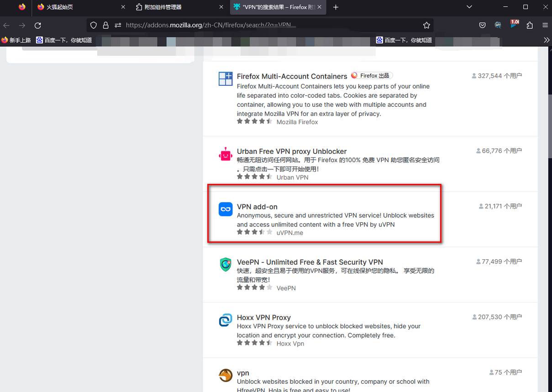Click the Urban Free VPN robot icon
552x392 pixels.
(226, 154)
